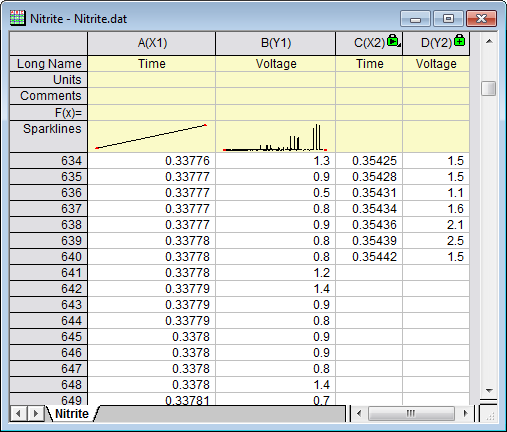507x432 pixels.
Task: Click the Units cell of column A
Action: pyautogui.click(x=152, y=80)
